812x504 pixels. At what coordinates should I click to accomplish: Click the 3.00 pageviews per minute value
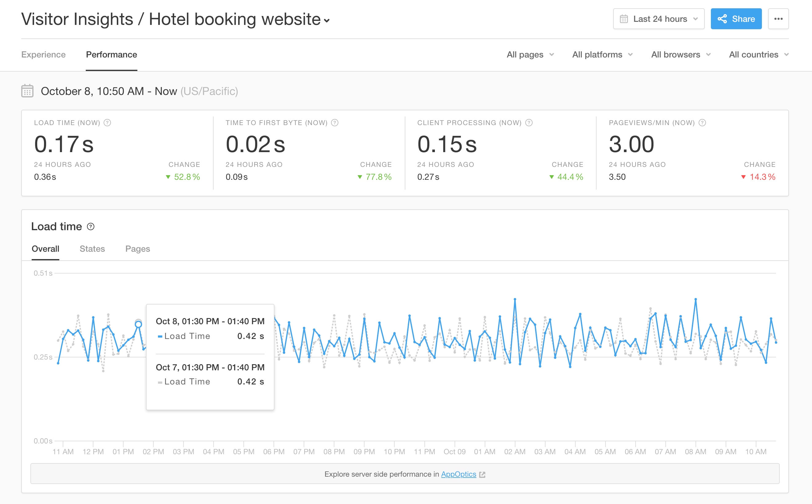[x=632, y=144]
